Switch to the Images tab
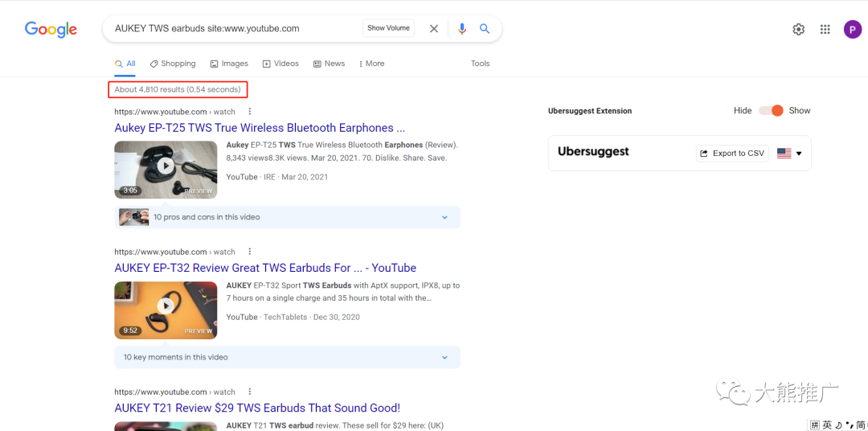Screen dimensions: 868x431 click(229, 64)
